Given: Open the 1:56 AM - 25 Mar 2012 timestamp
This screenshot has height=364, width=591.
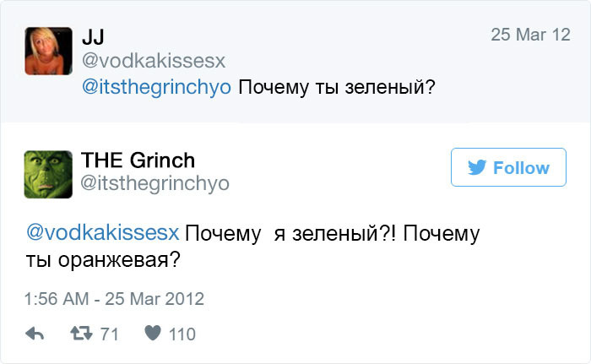Looking at the screenshot, I should click(115, 299).
